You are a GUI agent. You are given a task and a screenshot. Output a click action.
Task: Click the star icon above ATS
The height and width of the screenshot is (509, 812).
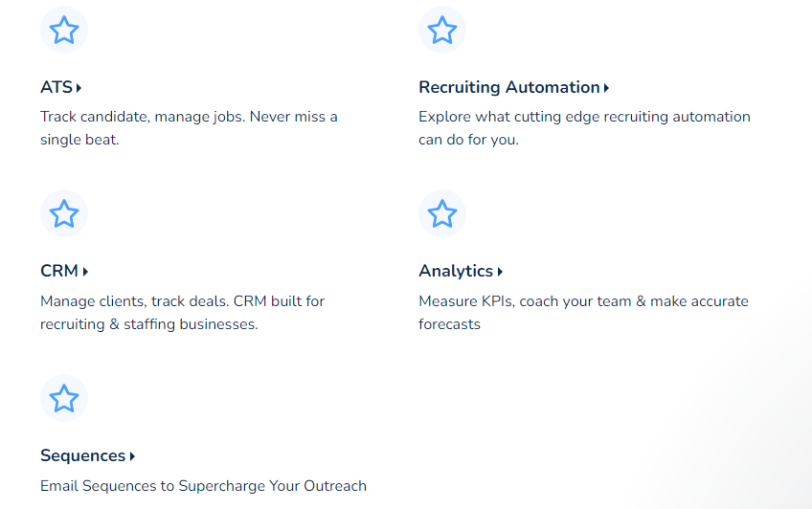(x=64, y=31)
